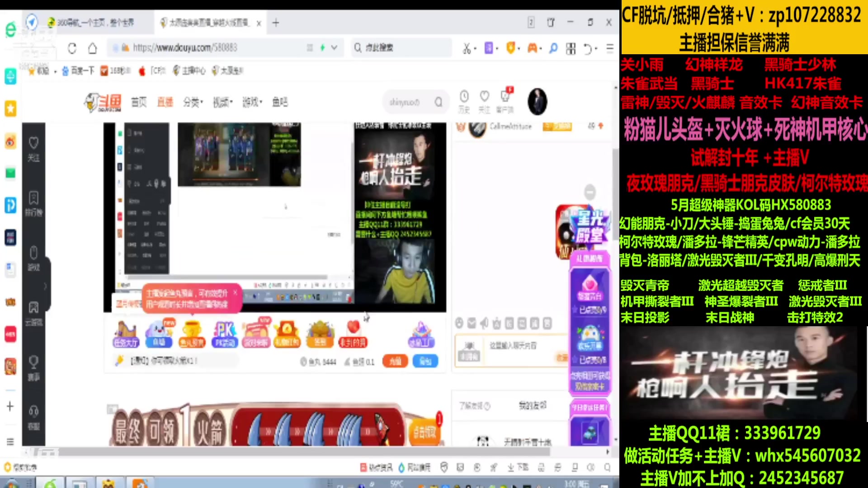The image size is (868, 488).
Task: Expand the 分类 nav dropdown
Action: click(x=193, y=102)
